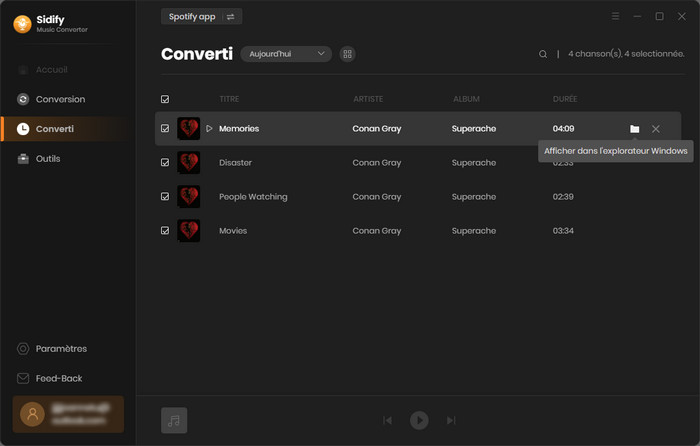Switch source using Spotify app selector
Viewport: 700px width, 446px height.
click(x=202, y=16)
